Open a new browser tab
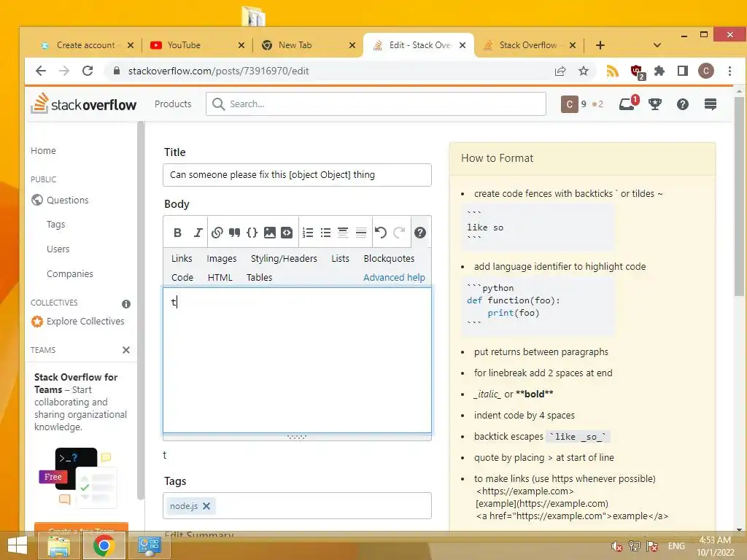The image size is (747, 560). tap(600, 45)
